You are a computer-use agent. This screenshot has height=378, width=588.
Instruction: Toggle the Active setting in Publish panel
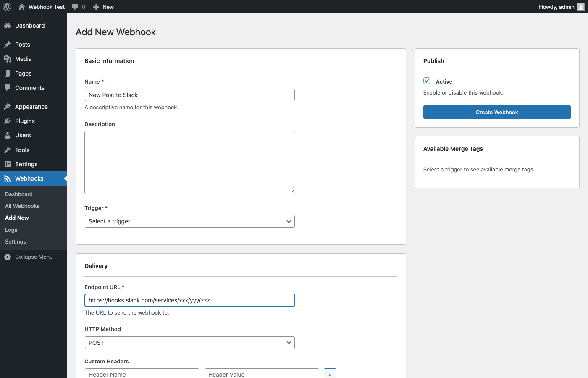coord(427,81)
